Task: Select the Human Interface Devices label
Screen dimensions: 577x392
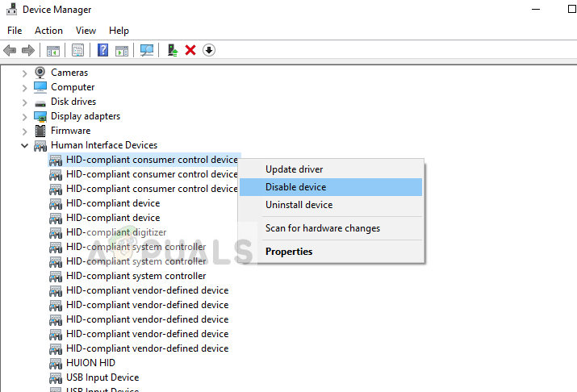Action: [x=104, y=145]
